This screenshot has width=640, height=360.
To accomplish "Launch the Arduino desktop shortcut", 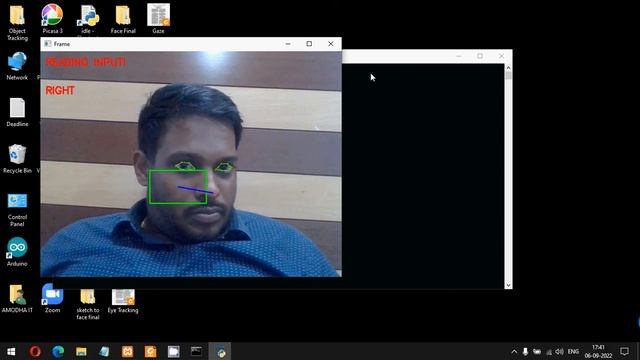I will [x=17, y=251].
